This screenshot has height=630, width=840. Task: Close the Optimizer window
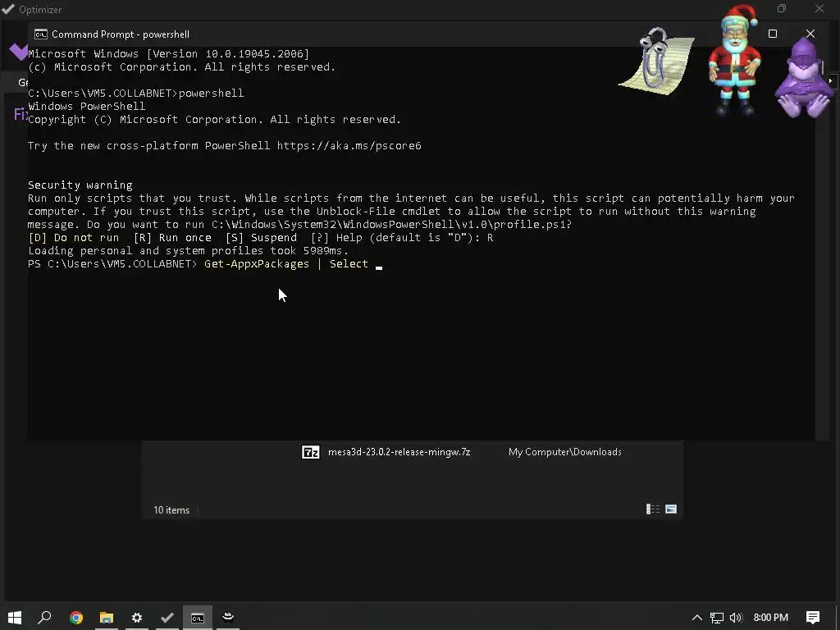coord(819,8)
